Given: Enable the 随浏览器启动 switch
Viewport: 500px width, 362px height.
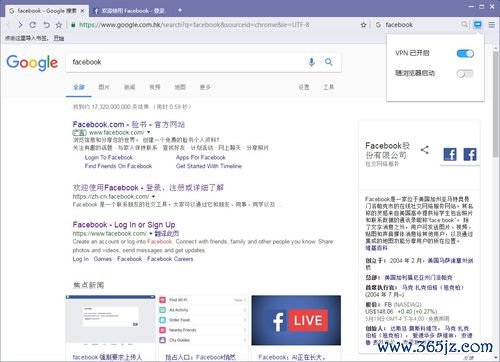Looking at the screenshot, I should click(465, 74).
